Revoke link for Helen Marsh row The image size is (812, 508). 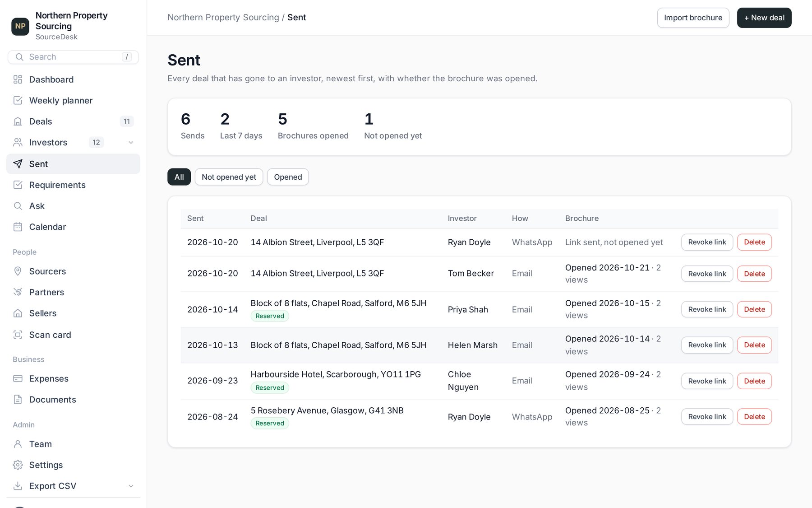[707, 345]
